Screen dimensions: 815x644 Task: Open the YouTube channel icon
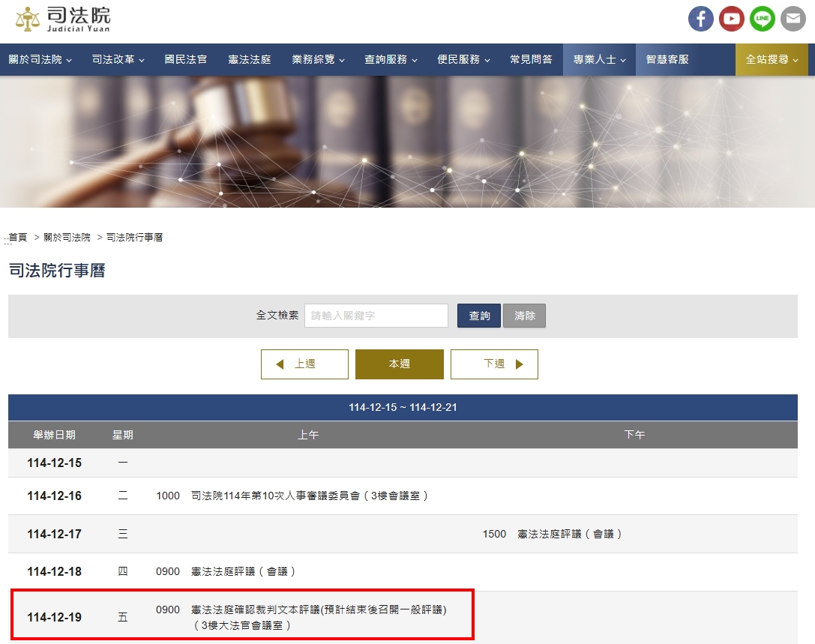click(731, 19)
